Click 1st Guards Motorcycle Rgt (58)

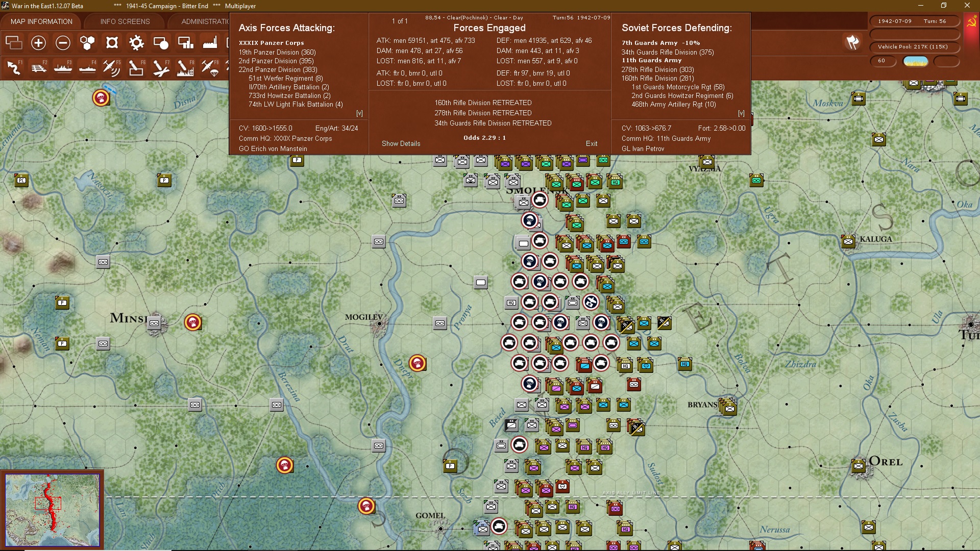click(x=678, y=87)
